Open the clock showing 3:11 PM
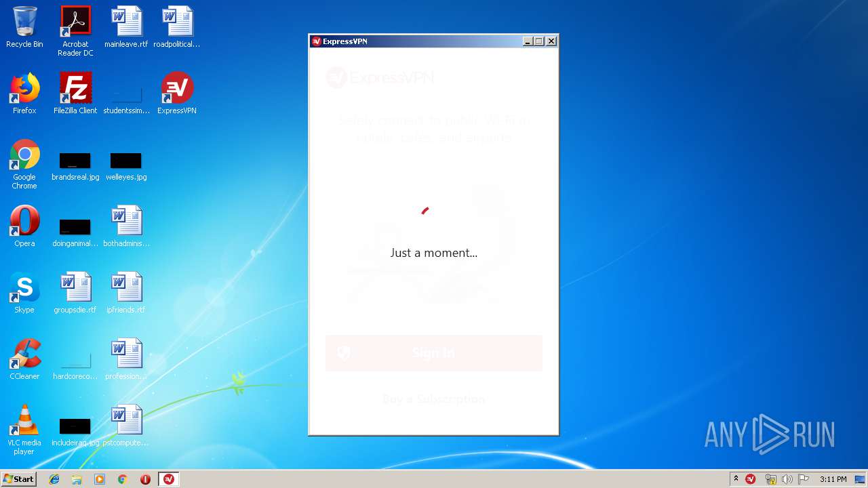868x488 pixels. coord(833,479)
